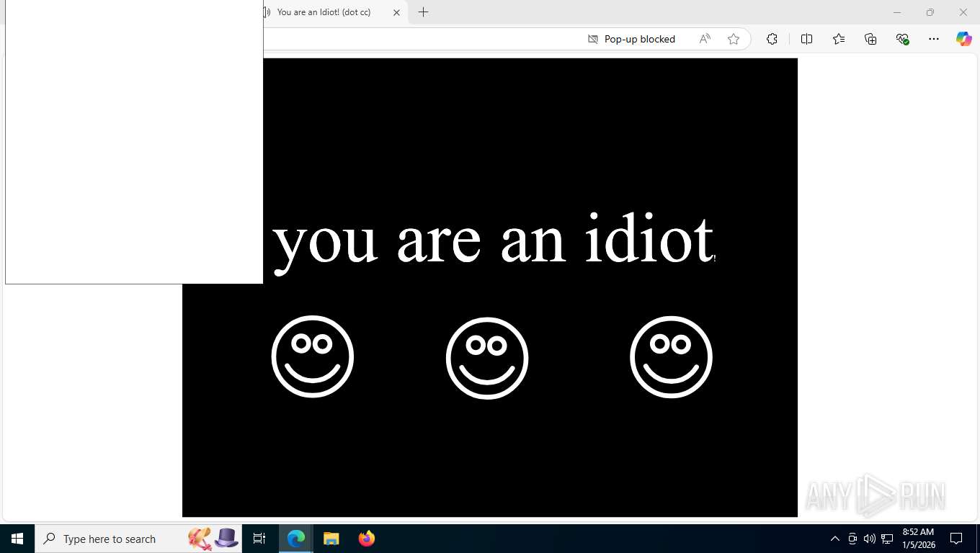Open the Collections panel
This screenshot has width=980, height=553.
pos(870,39)
